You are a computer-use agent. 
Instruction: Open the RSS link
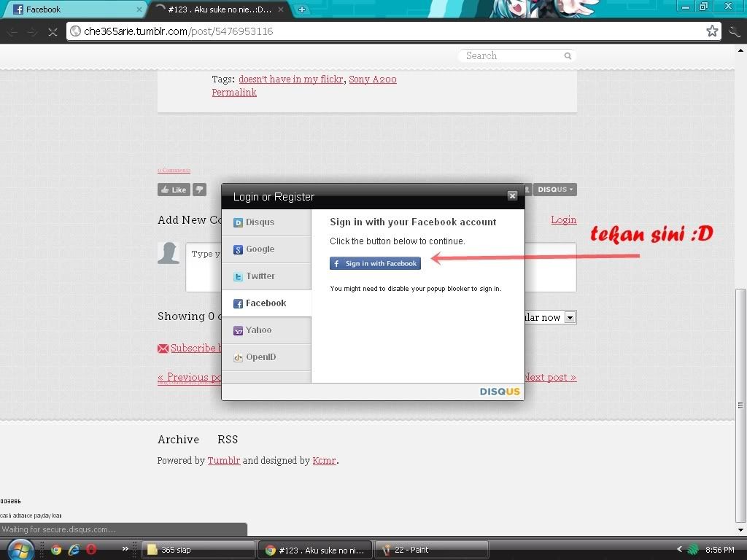point(228,440)
